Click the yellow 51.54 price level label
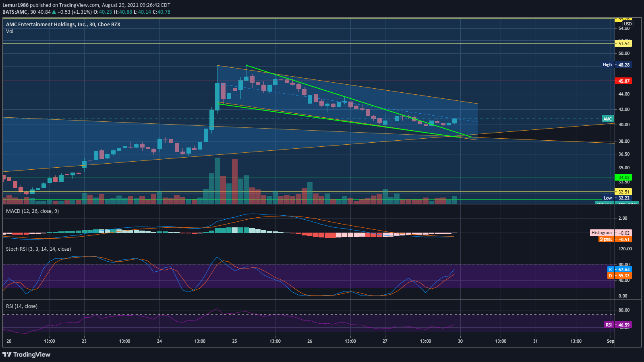 coord(623,44)
